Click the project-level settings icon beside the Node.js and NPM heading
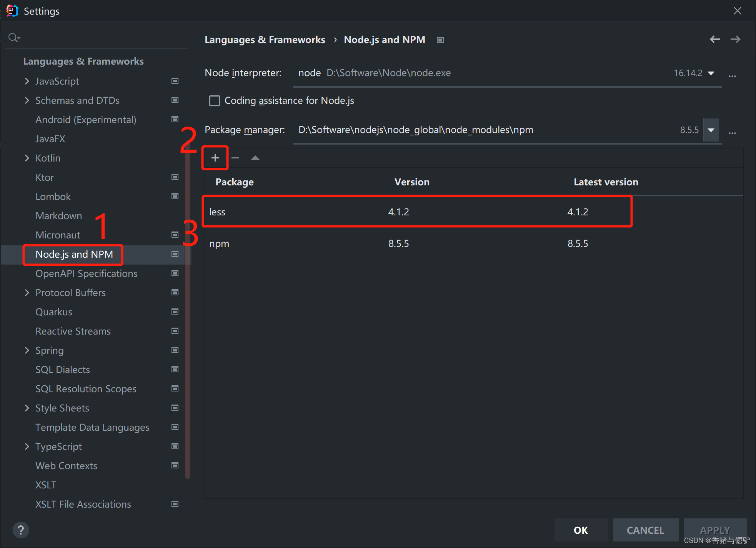Viewport: 756px width, 548px height. [440, 40]
